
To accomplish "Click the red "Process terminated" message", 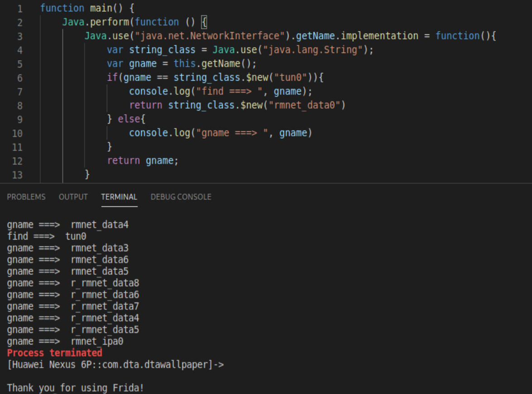I will click(x=55, y=353).
